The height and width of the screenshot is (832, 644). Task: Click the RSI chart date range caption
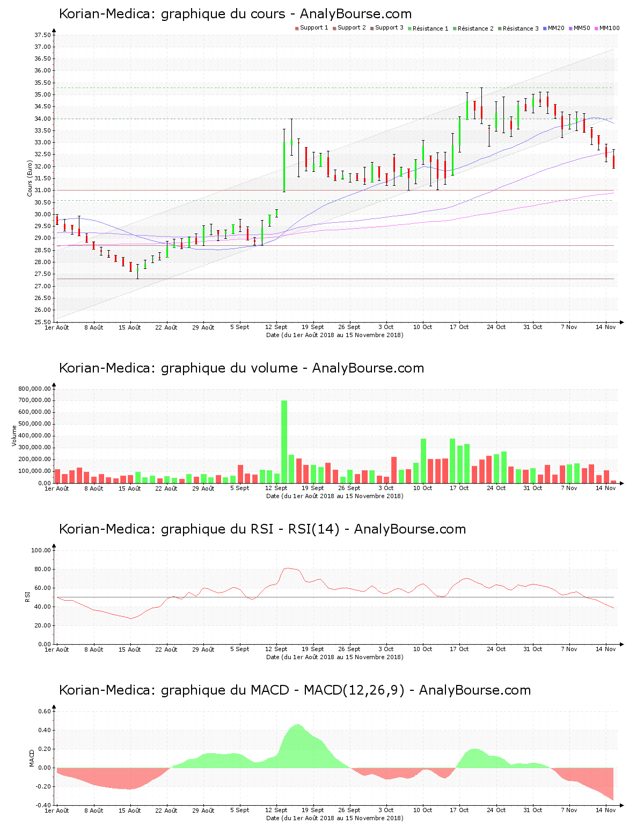coord(335,657)
